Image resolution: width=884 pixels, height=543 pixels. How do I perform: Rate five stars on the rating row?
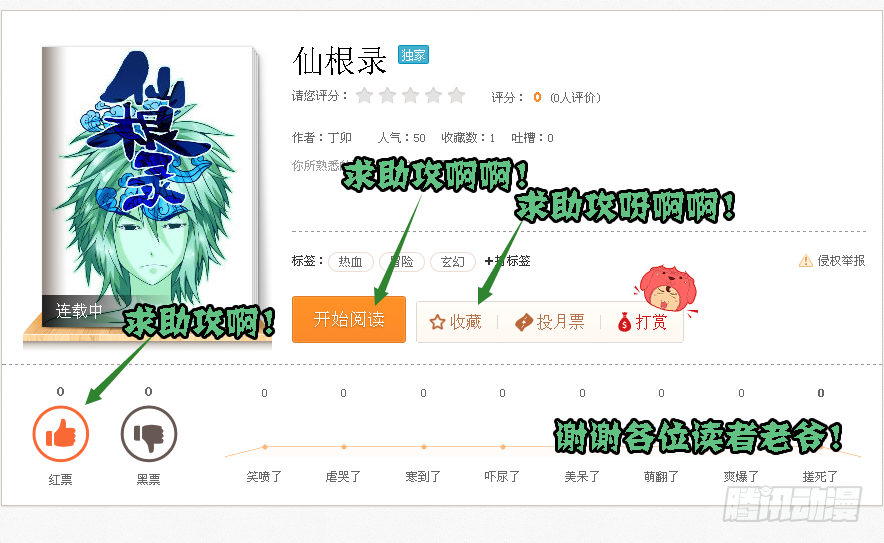(x=456, y=96)
